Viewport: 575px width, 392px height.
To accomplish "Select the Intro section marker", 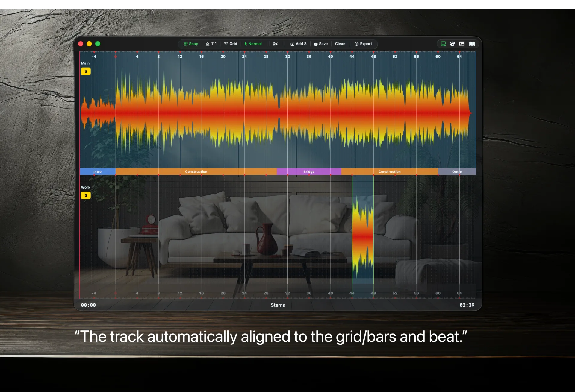I will [97, 172].
